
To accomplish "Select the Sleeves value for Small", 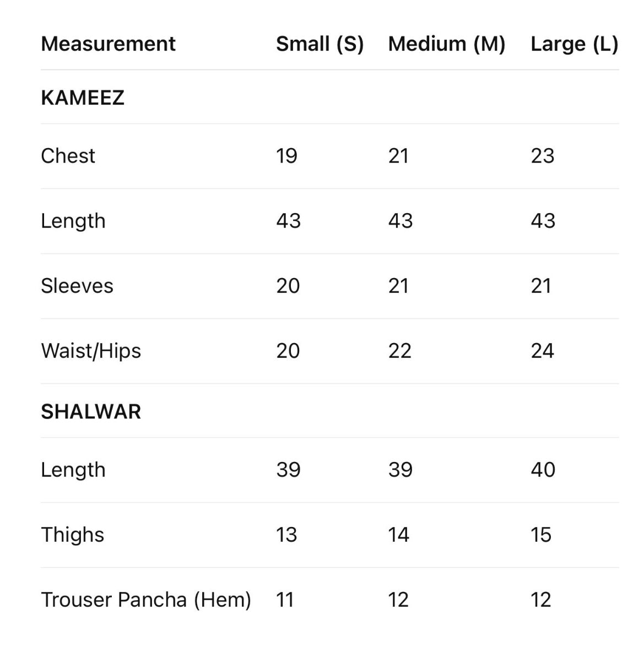I will [288, 286].
